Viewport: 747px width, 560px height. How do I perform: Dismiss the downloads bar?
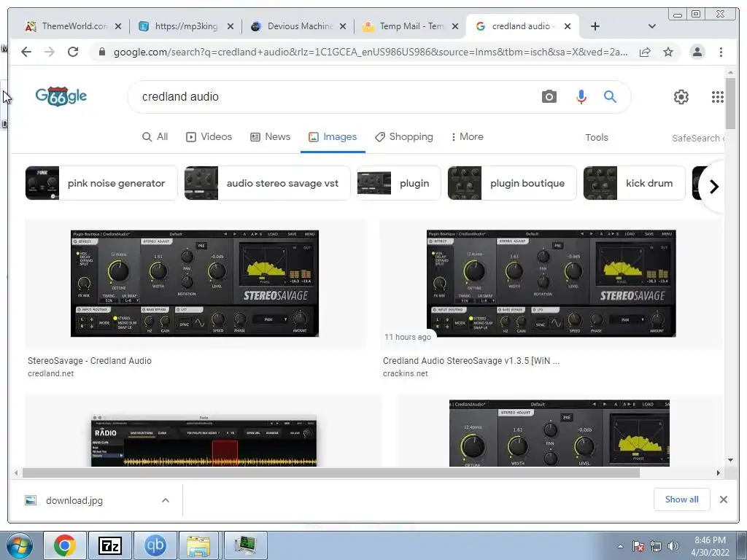[723, 499]
